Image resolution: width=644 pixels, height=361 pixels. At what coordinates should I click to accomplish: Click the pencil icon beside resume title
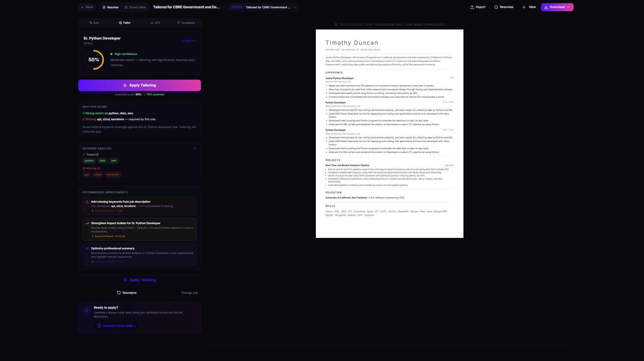223,7
